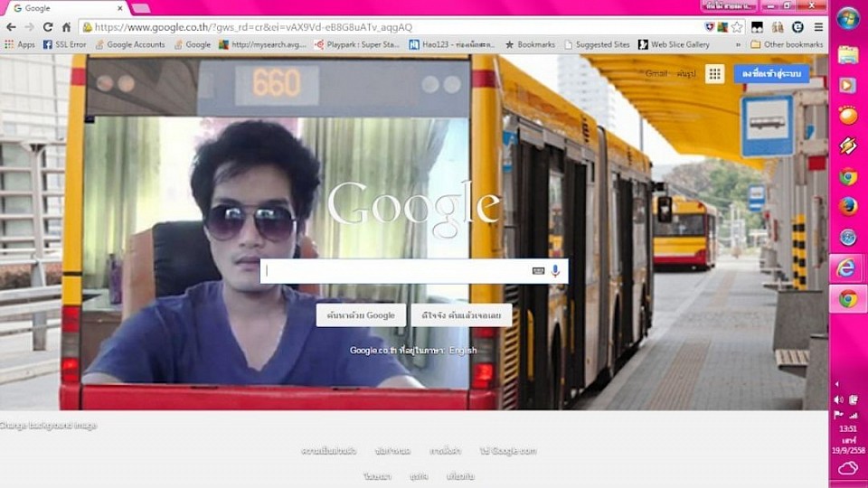The width and height of the screenshot is (868, 488).
Task: Open the orange ball taskbar icon
Action: pyautogui.click(x=847, y=116)
